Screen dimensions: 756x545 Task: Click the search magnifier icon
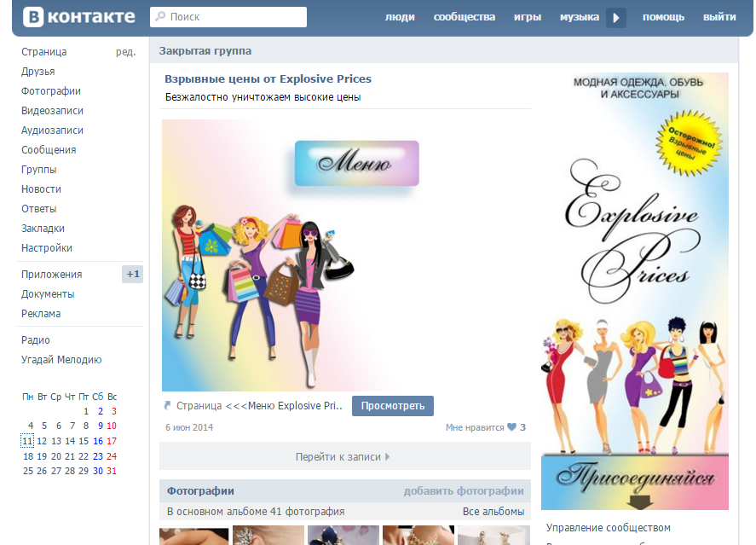pos(160,17)
